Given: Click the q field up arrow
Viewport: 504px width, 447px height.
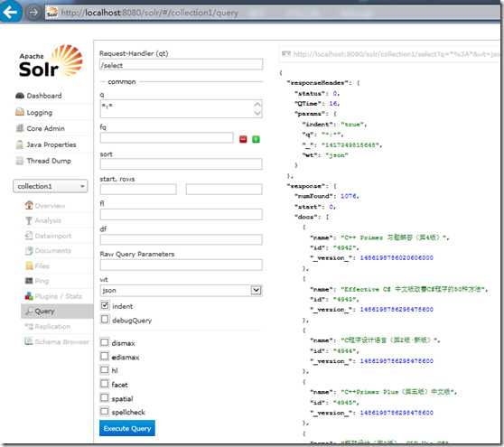Looking at the screenshot, I should 257,105.
